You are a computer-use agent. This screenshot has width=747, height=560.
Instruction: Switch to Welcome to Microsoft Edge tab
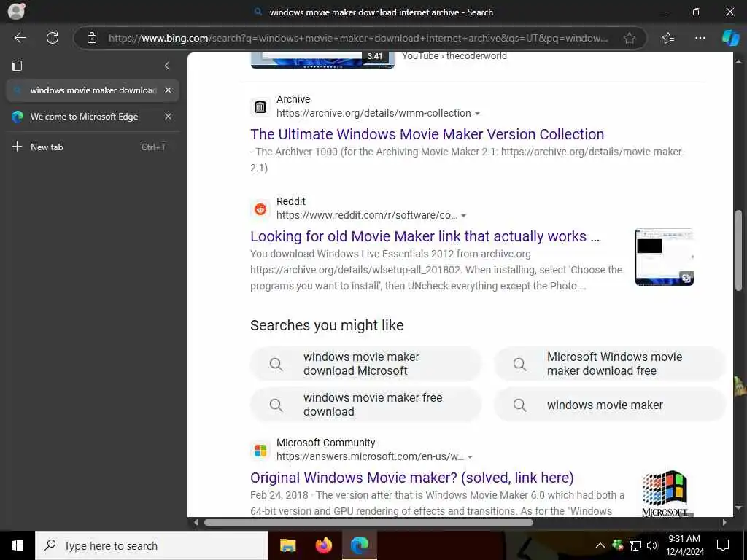point(84,117)
